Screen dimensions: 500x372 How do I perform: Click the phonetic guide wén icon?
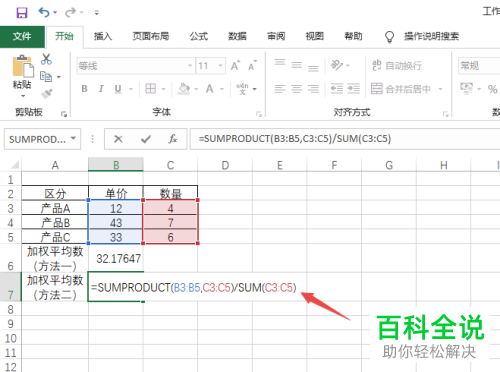pos(242,89)
